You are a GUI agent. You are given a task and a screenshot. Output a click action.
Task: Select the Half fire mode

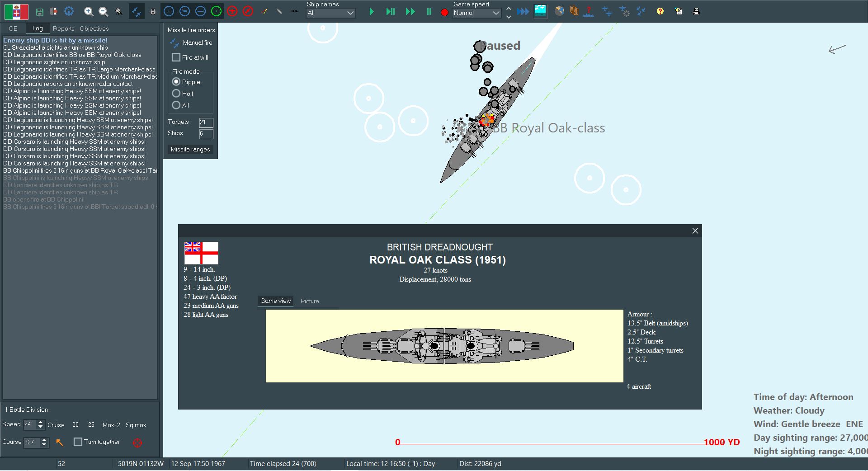pyautogui.click(x=176, y=94)
